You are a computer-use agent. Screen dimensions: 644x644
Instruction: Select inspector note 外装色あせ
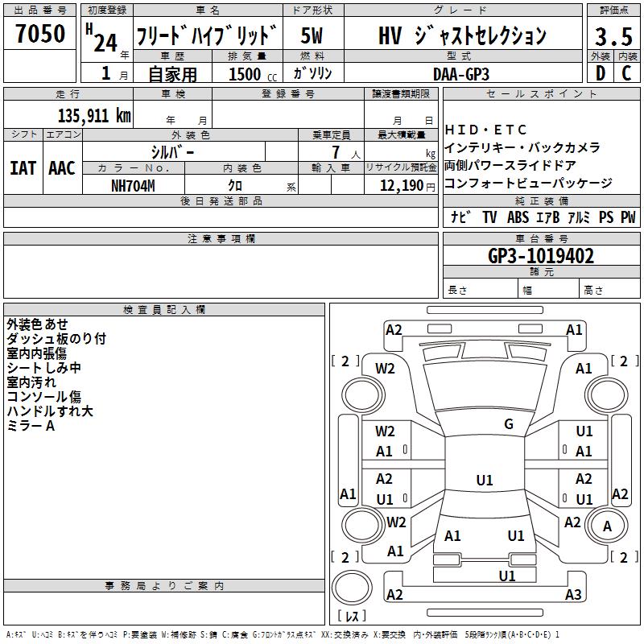click(x=37, y=324)
